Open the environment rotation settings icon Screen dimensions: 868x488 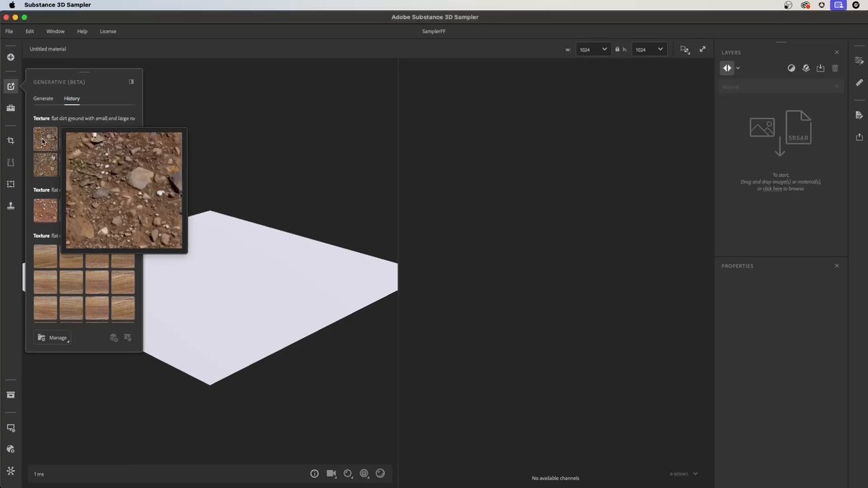(348, 474)
